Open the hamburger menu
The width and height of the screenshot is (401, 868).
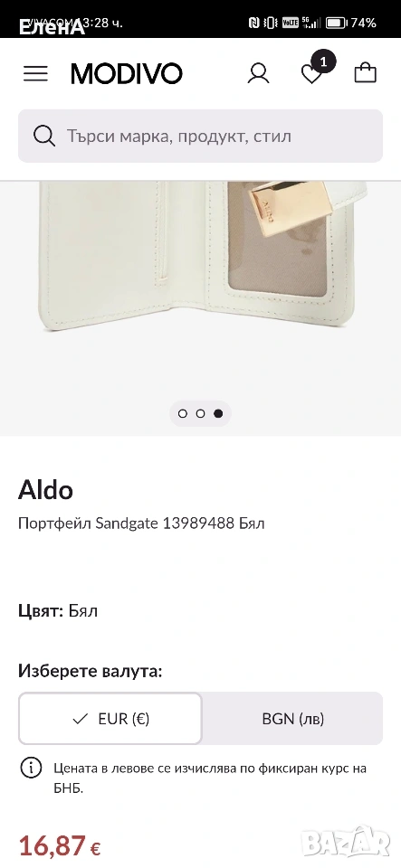click(35, 73)
